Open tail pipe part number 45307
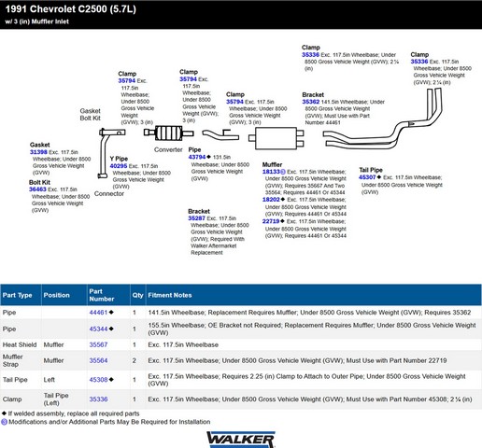Image resolution: width=482 pixels, height=448 pixels. [x=367, y=177]
